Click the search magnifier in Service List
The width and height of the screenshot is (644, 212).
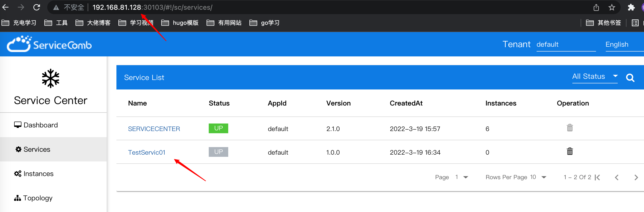pos(630,78)
